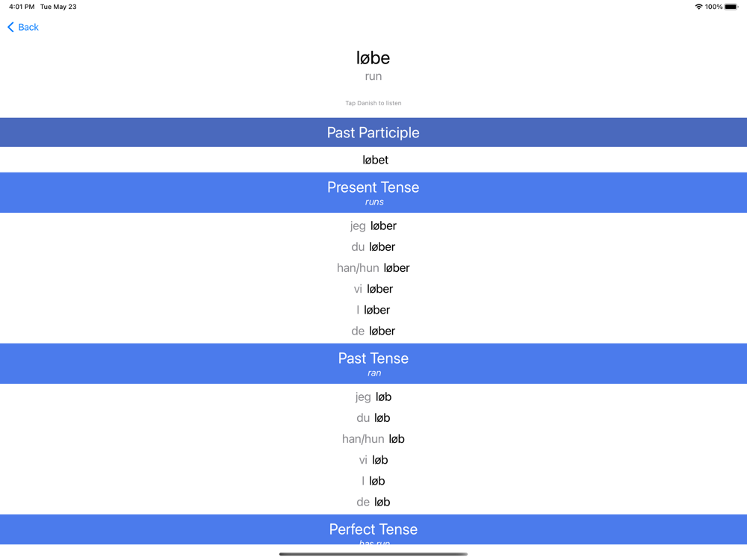Select the Present Tense header
The image size is (747, 560).
coord(373,193)
